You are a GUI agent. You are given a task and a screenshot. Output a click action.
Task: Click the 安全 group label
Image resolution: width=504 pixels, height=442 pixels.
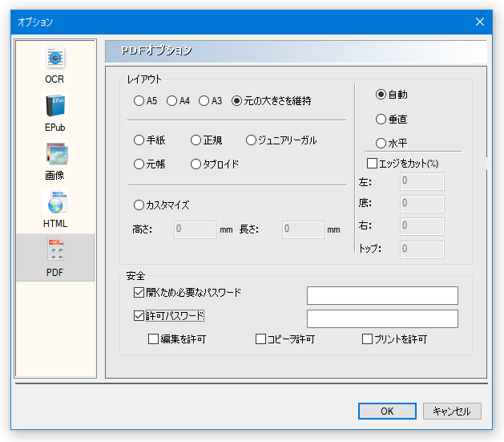(135, 276)
